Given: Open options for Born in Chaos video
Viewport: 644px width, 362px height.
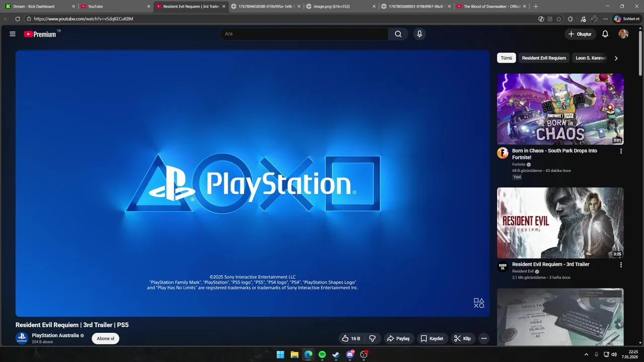Looking at the screenshot, I should click(x=621, y=151).
